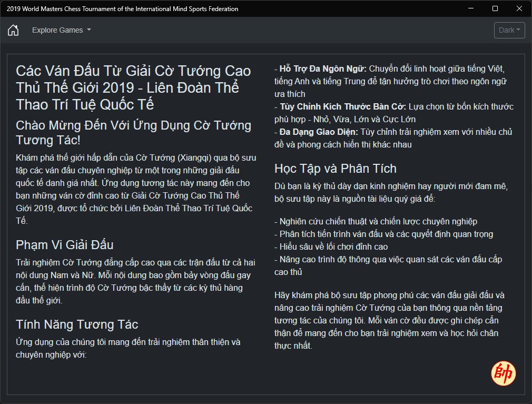Screen dimensions: 532x404
Task: Click the bold 'Tùy Chỉnh Kích Thước Bàn Cờ' label
Action: point(343,107)
